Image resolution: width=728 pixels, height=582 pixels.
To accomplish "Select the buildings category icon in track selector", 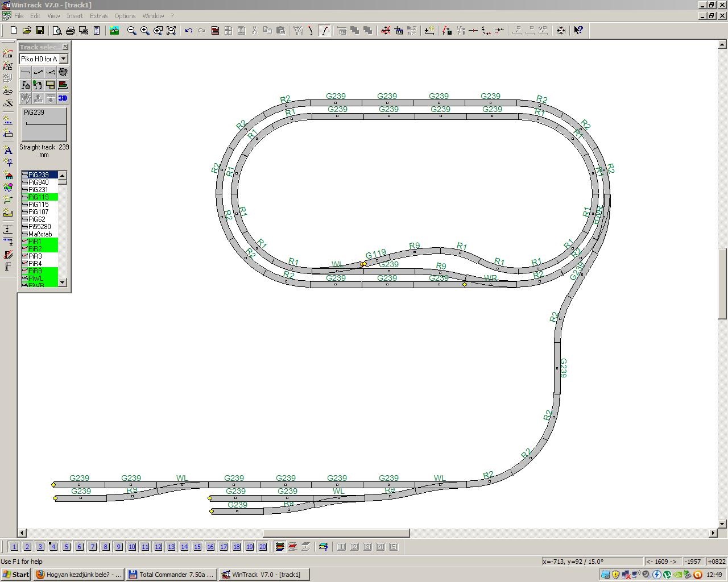I will click(26, 85).
